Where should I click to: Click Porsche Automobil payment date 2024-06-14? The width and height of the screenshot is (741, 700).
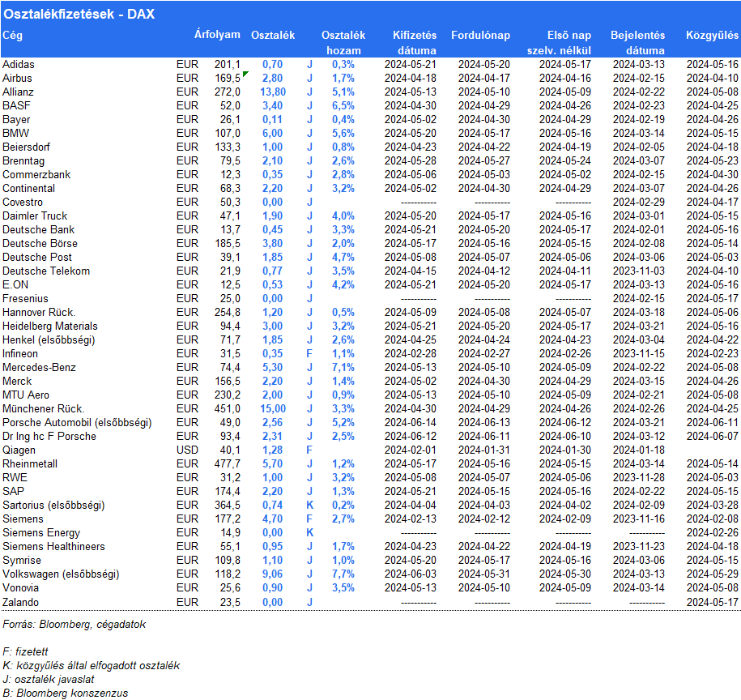[x=410, y=422]
